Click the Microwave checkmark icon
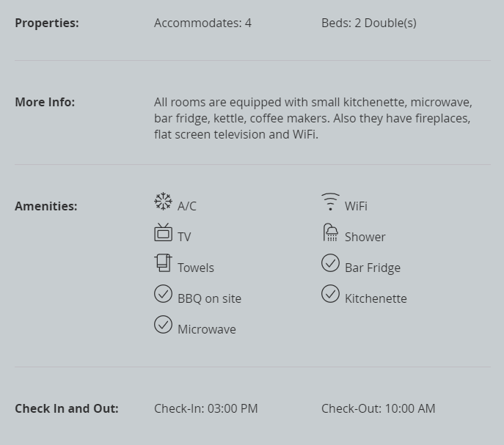The height and width of the screenshot is (445, 504). point(163,325)
